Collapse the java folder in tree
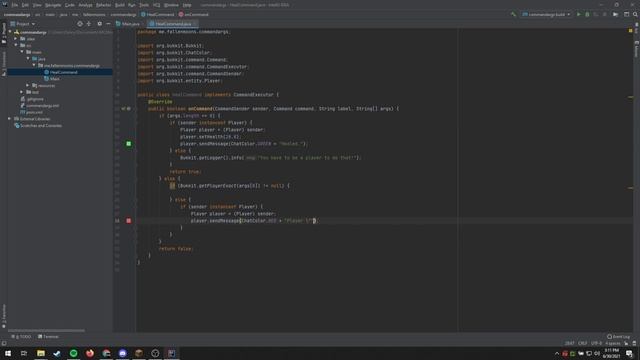Image resolution: width=640 pixels, height=360 pixels. pyautogui.click(x=28, y=59)
